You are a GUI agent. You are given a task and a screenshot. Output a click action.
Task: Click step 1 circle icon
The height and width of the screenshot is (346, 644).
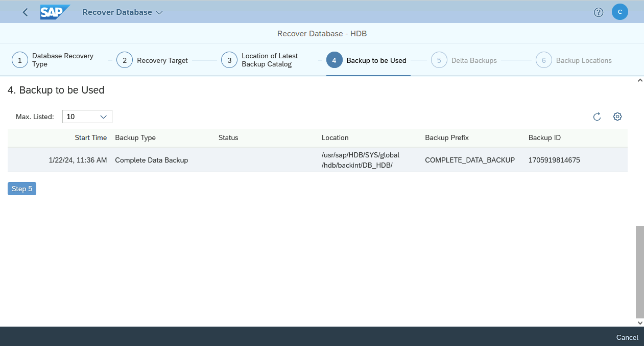(20, 60)
